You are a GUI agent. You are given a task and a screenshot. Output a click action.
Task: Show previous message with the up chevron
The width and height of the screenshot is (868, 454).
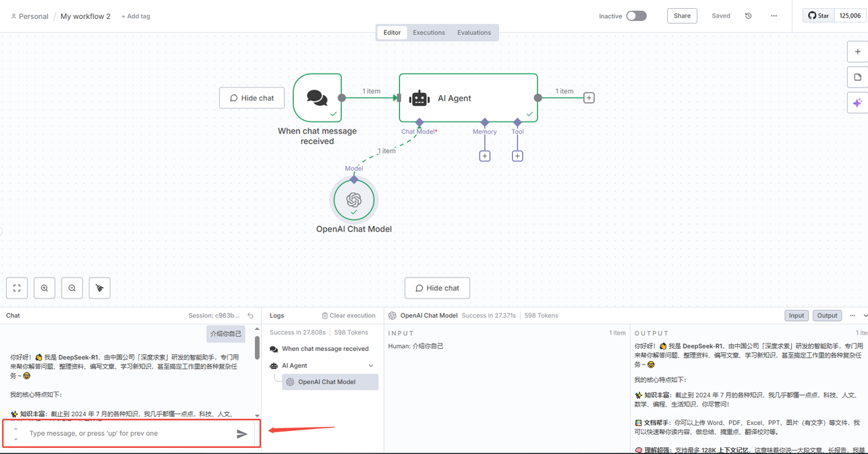point(16,429)
